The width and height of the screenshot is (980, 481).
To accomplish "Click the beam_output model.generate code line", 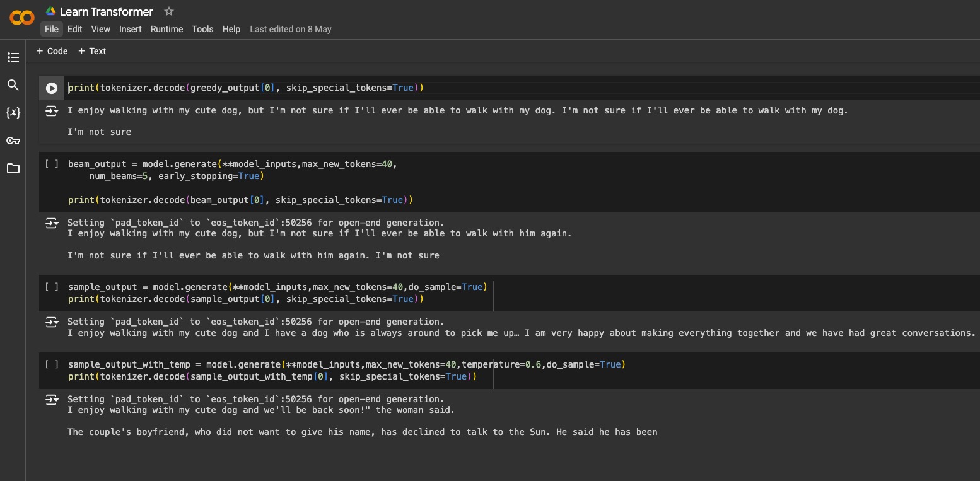I will (233, 164).
